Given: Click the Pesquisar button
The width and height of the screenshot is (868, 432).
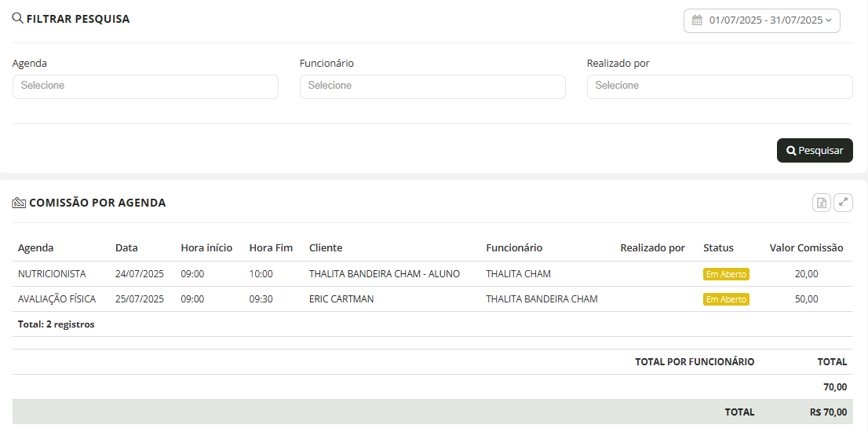Looking at the screenshot, I should click(x=815, y=150).
